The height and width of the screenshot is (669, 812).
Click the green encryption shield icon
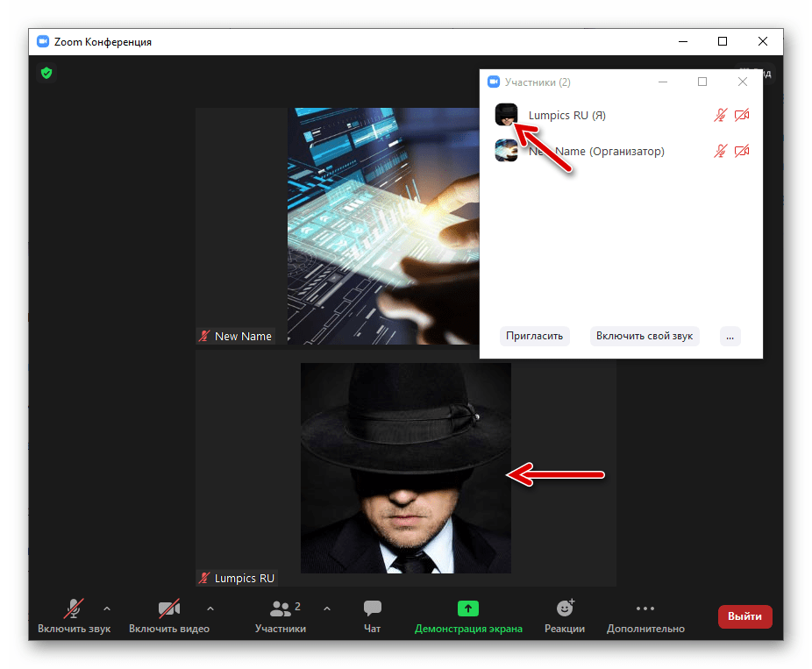point(46,73)
